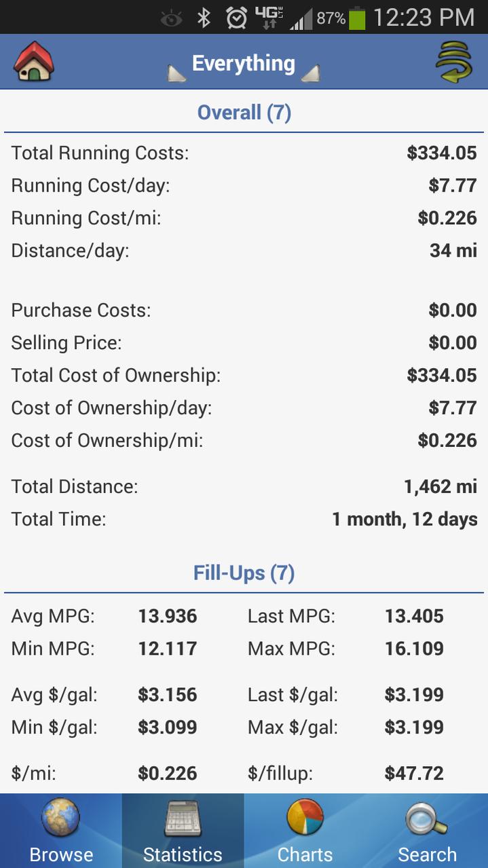
Task: Tap the Bluetooth status bar icon
Action: pyautogui.click(x=204, y=17)
